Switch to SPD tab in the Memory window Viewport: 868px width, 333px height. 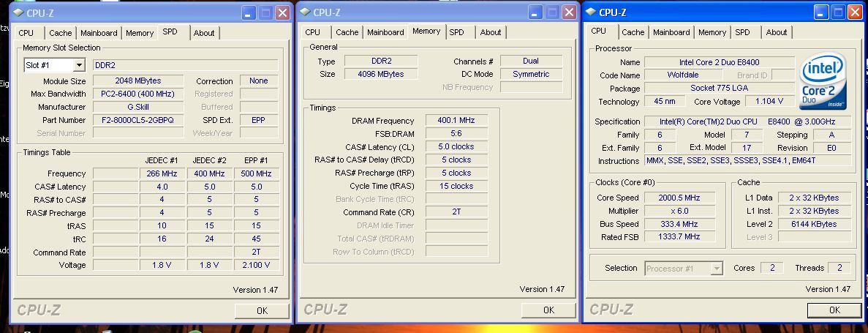click(457, 33)
